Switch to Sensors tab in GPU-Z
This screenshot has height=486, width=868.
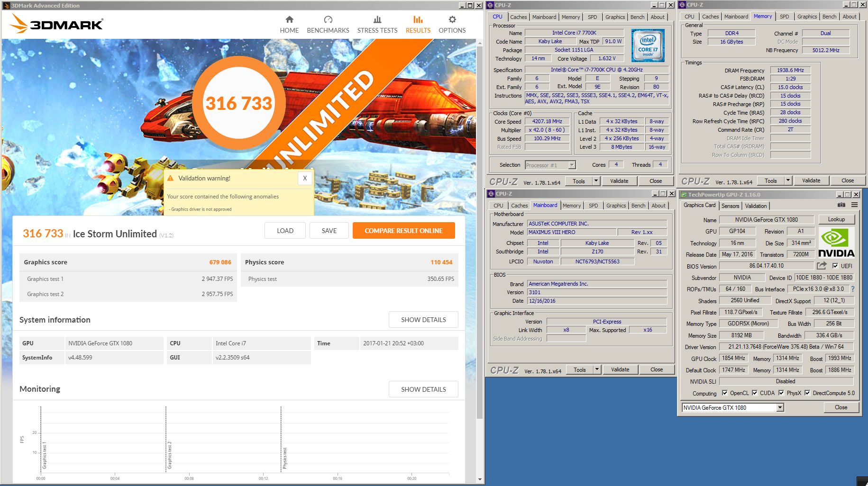730,206
